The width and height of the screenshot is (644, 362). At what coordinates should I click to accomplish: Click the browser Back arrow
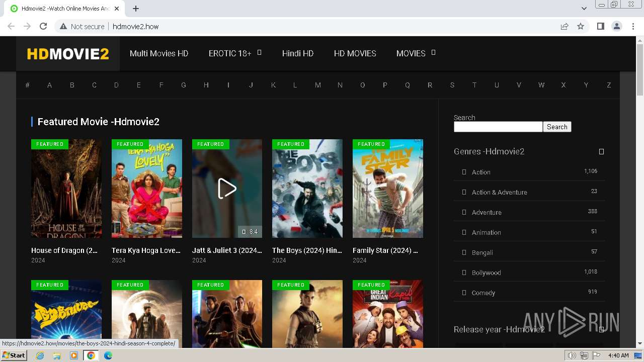[11, 26]
